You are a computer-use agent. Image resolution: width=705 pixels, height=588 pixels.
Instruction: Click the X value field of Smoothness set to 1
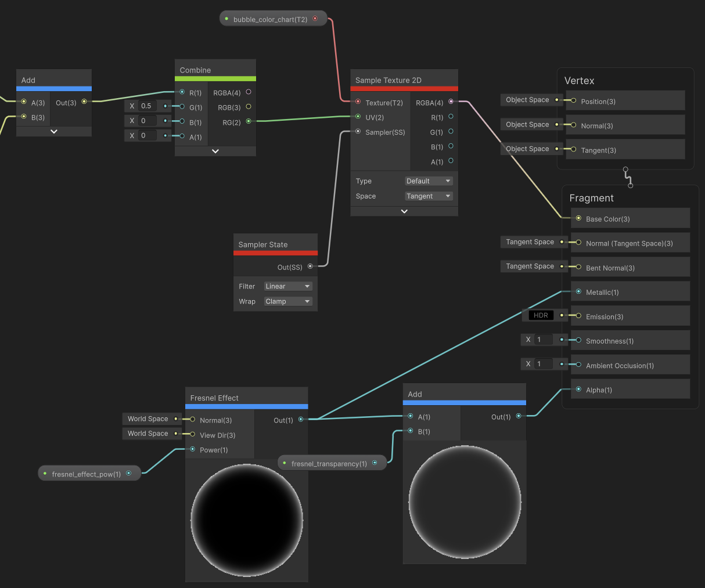[x=545, y=339]
